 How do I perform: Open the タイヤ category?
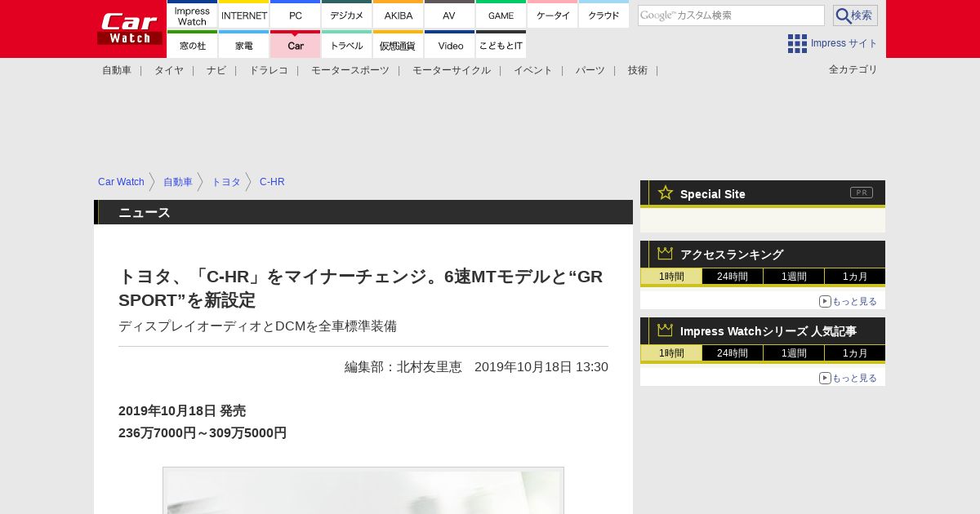coord(169,70)
